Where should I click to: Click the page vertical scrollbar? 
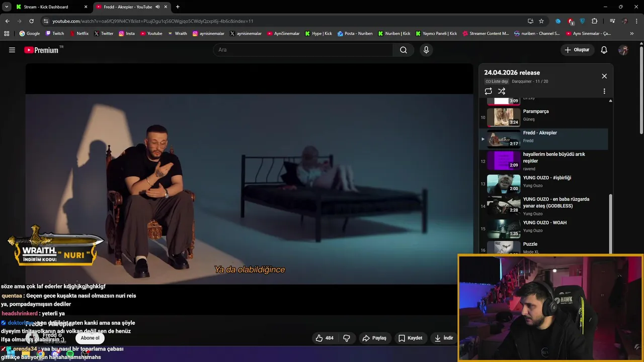click(641, 90)
